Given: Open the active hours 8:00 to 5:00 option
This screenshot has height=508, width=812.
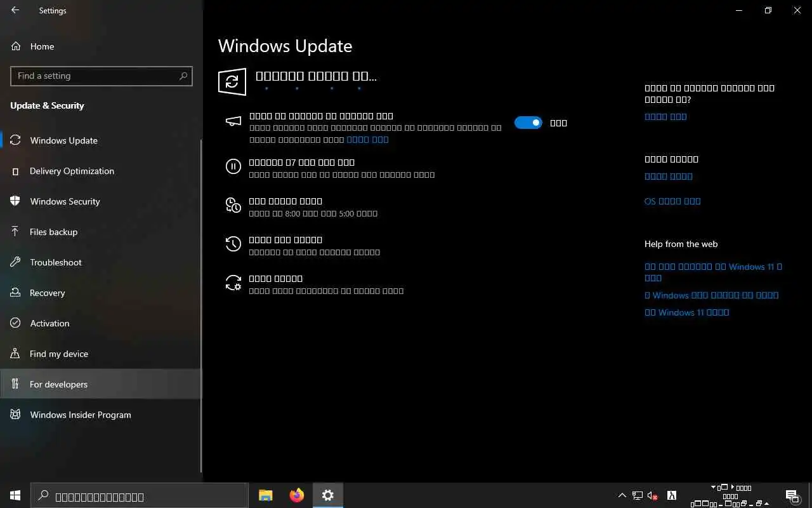Looking at the screenshot, I should tap(313, 207).
